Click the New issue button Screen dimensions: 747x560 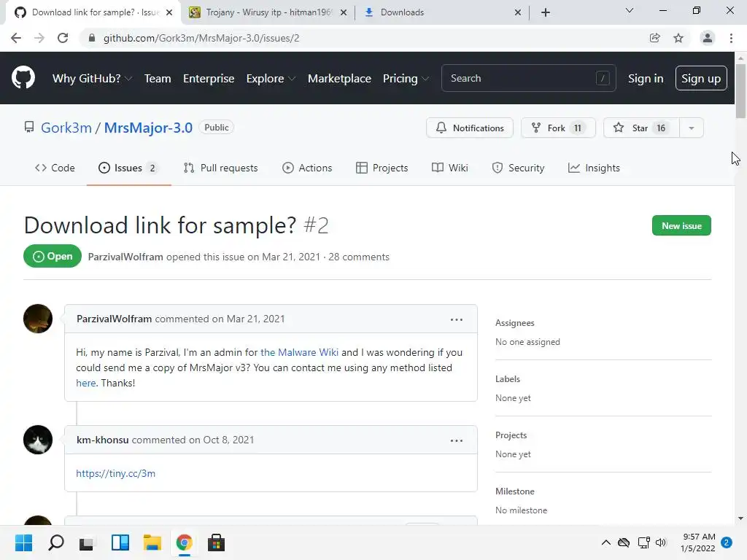[681, 226]
